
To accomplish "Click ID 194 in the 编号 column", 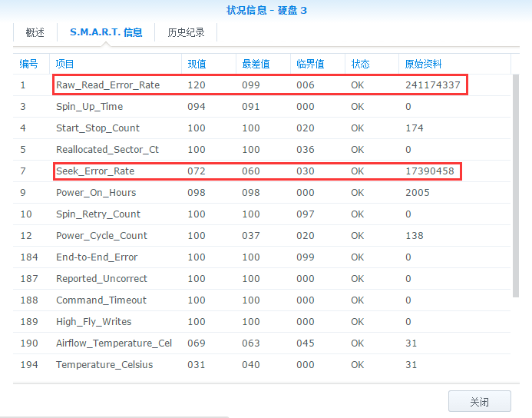I will coord(29,365).
